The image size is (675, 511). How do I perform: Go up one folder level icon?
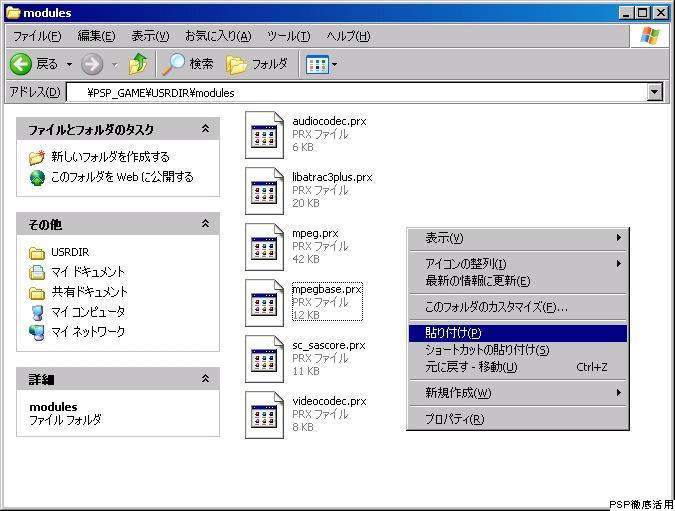tap(138, 65)
